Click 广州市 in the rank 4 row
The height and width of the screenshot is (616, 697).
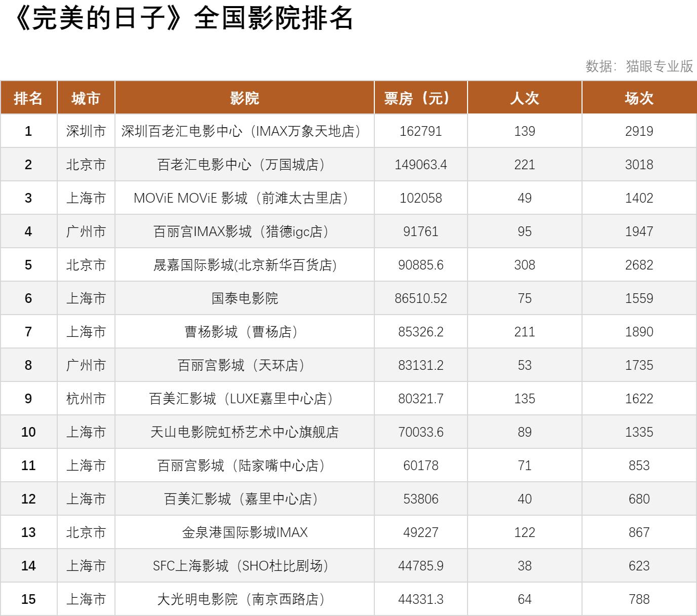pyautogui.click(x=86, y=232)
